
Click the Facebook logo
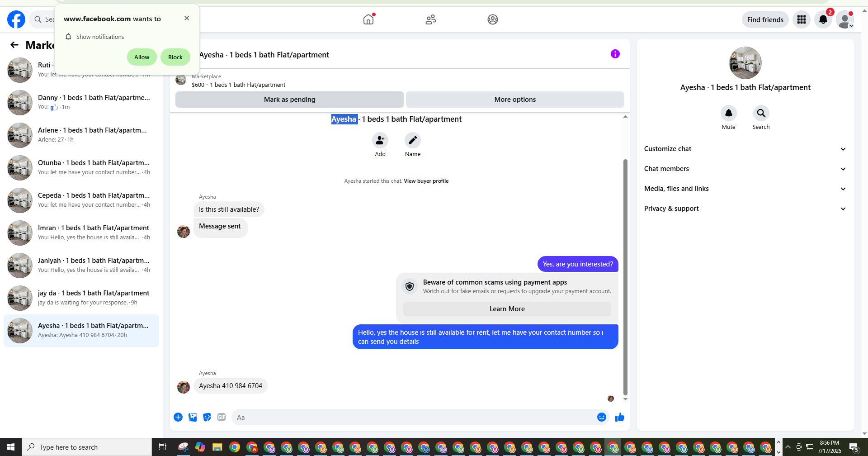(x=16, y=19)
